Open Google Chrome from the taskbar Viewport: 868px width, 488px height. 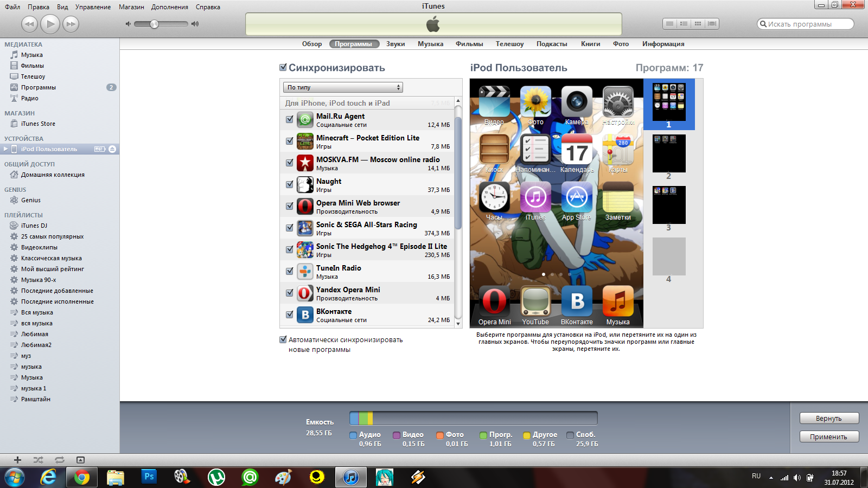(82, 477)
